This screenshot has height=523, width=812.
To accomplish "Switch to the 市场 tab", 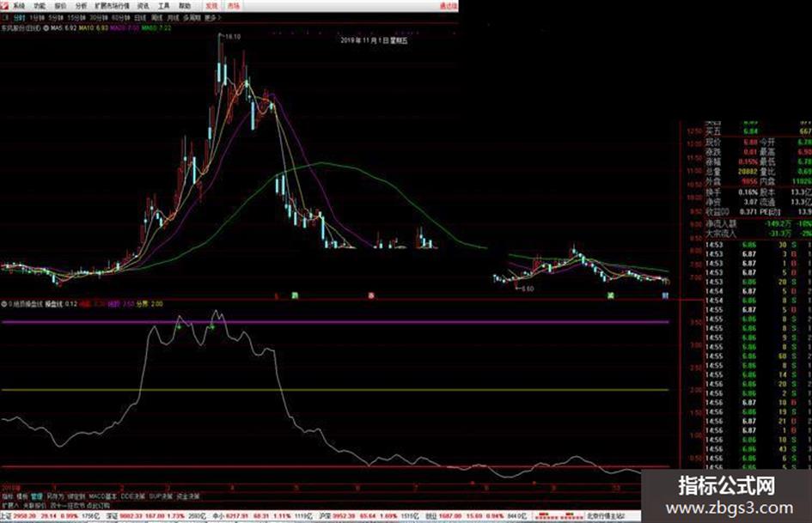I will (233, 6).
